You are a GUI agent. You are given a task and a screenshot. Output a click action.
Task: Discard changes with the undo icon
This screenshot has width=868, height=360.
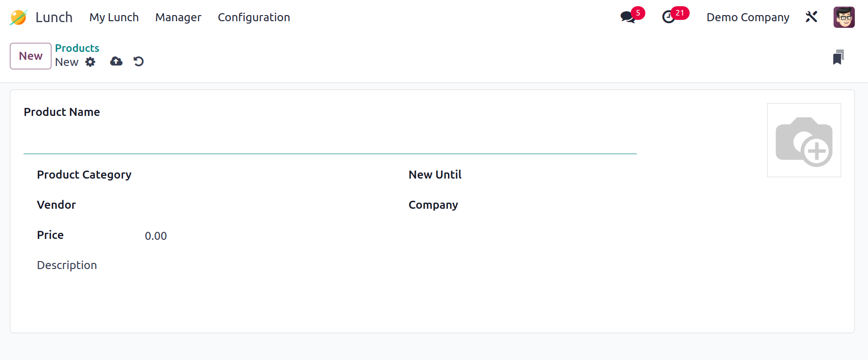(x=139, y=61)
